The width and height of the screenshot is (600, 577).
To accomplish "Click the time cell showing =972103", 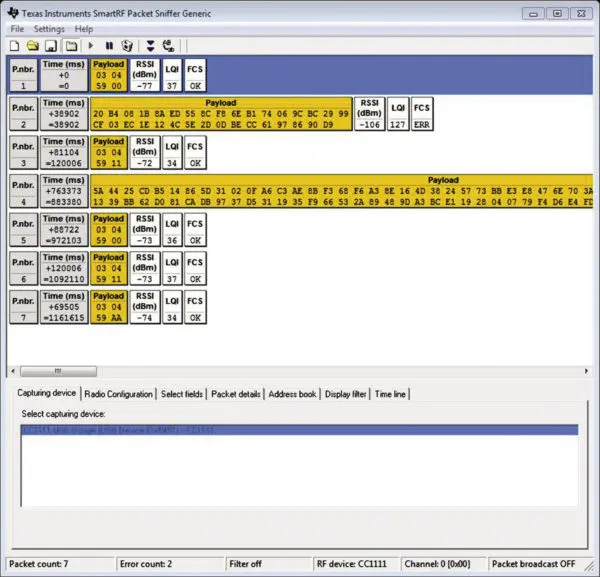I will (x=64, y=230).
